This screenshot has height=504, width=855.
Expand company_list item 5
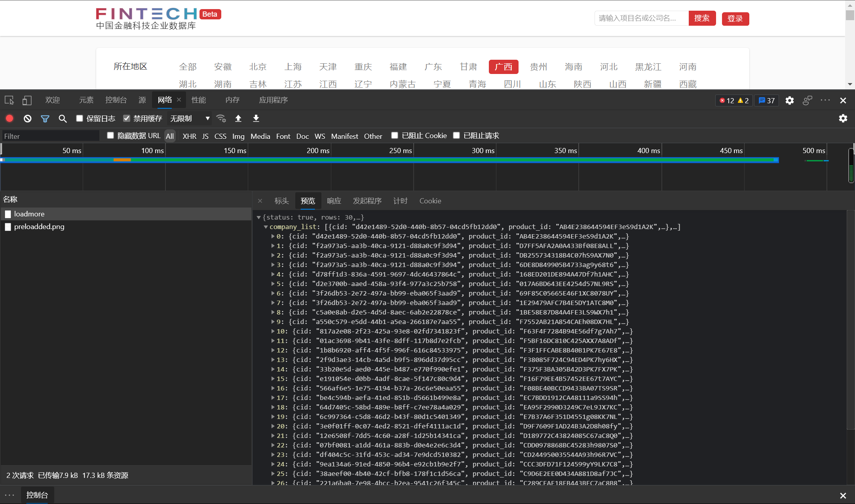[x=273, y=284]
